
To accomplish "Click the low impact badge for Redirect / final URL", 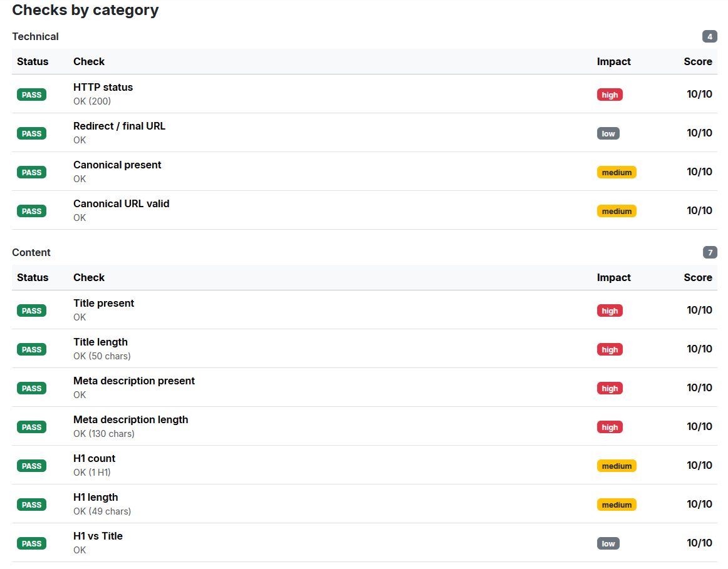I will [608, 134].
